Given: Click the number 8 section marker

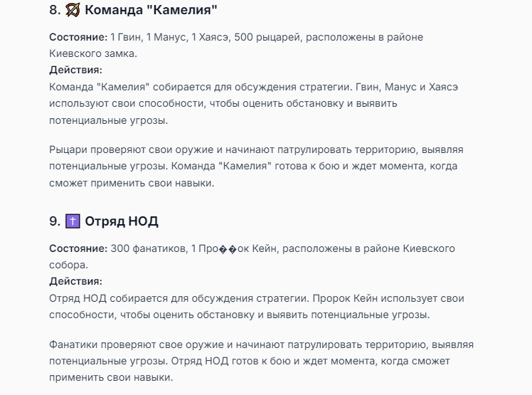Looking at the screenshot, I should tap(55, 10).
